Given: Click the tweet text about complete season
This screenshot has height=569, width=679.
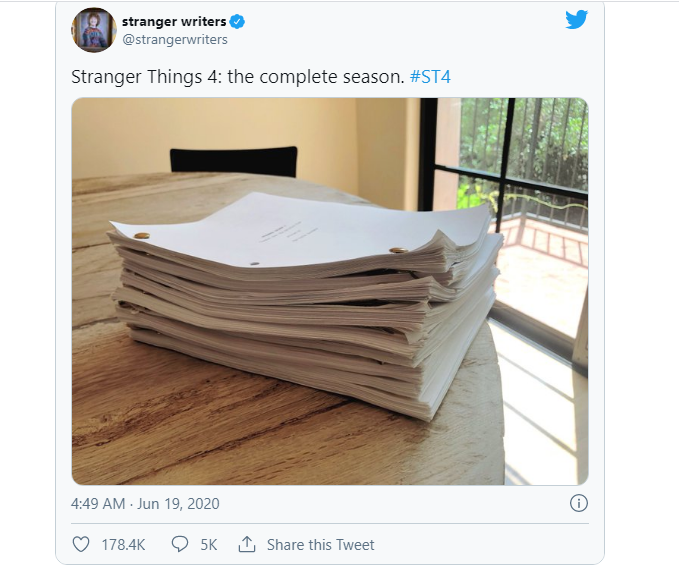Looking at the screenshot, I should tap(238, 77).
